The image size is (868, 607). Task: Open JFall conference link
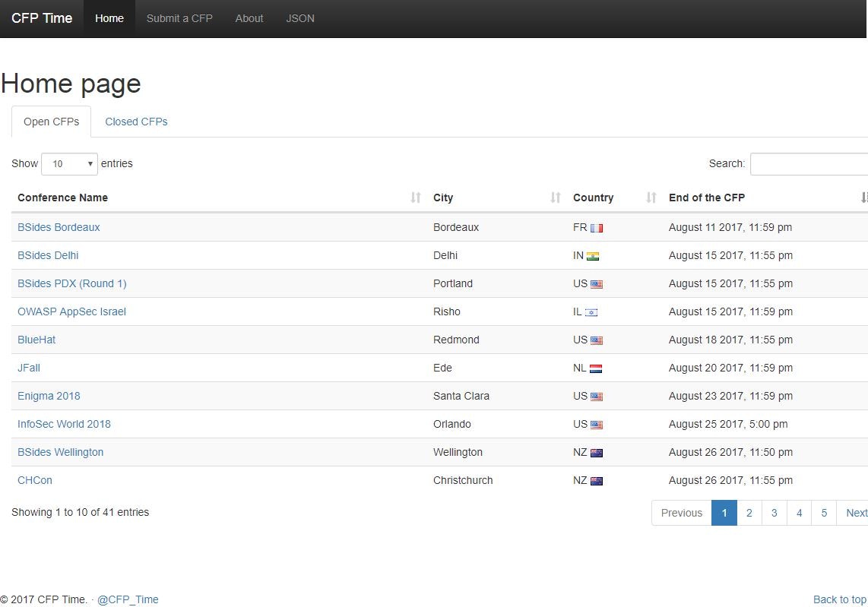point(29,368)
